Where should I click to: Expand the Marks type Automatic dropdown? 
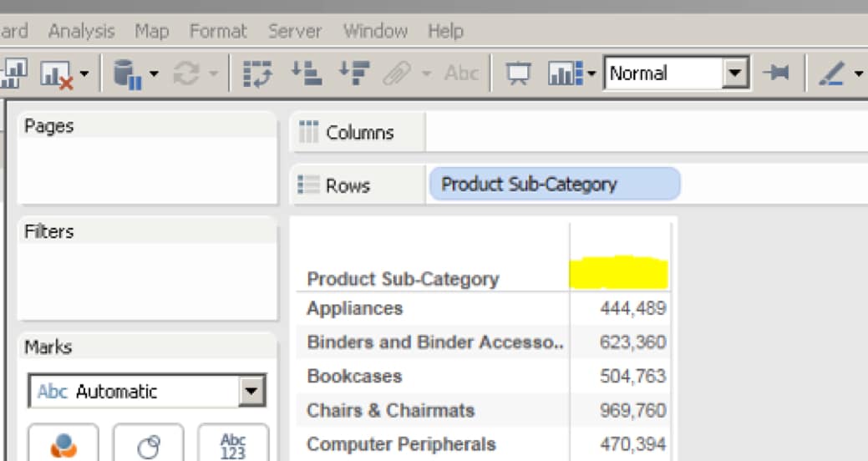tap(251, 391)
